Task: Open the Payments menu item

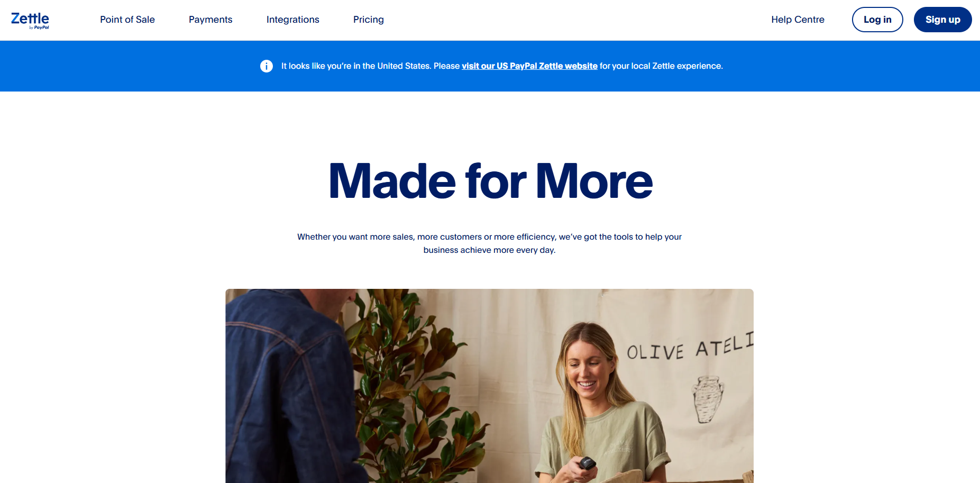Action: pos(210,20)
